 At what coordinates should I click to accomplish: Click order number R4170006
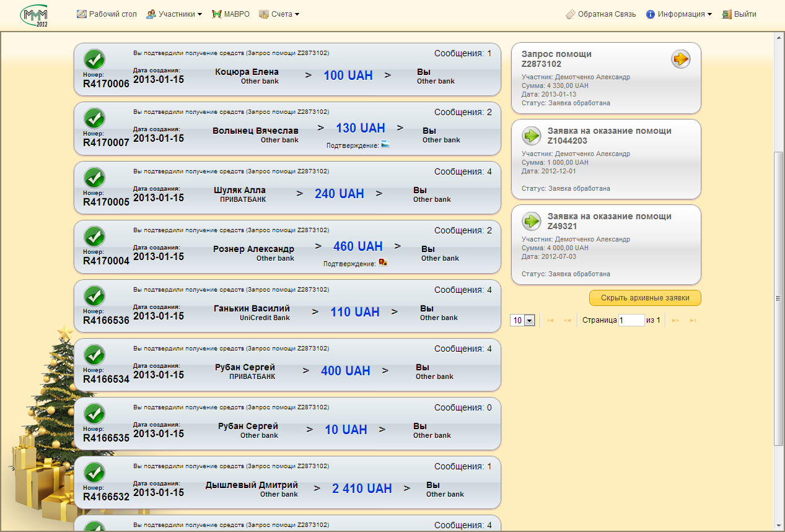pos(106,84)
